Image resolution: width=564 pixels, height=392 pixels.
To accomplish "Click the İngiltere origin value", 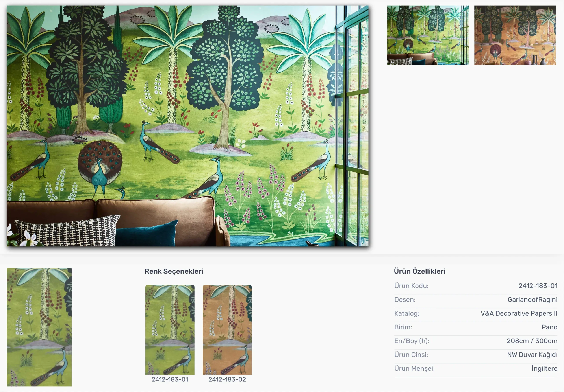I will [544, 368].
